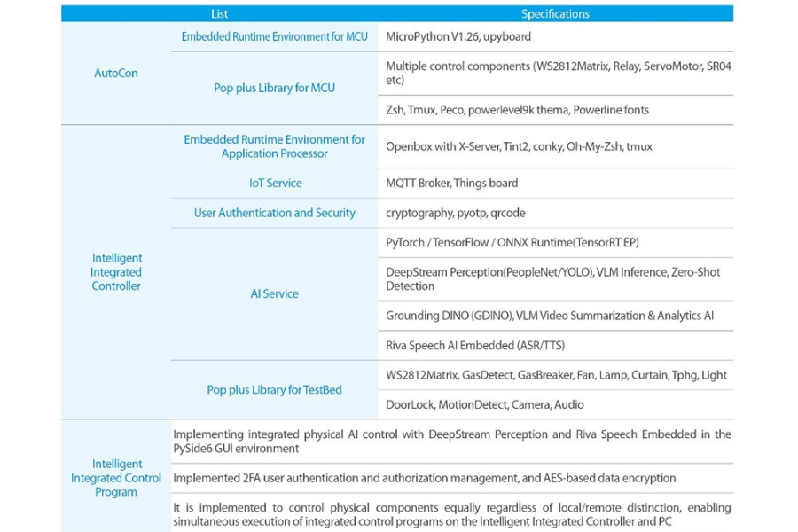Click "Embedded Runtime Environment for Application Processor"
This screenshot has width=798, height=532.
pyautogui.click(x=274, y=146)
